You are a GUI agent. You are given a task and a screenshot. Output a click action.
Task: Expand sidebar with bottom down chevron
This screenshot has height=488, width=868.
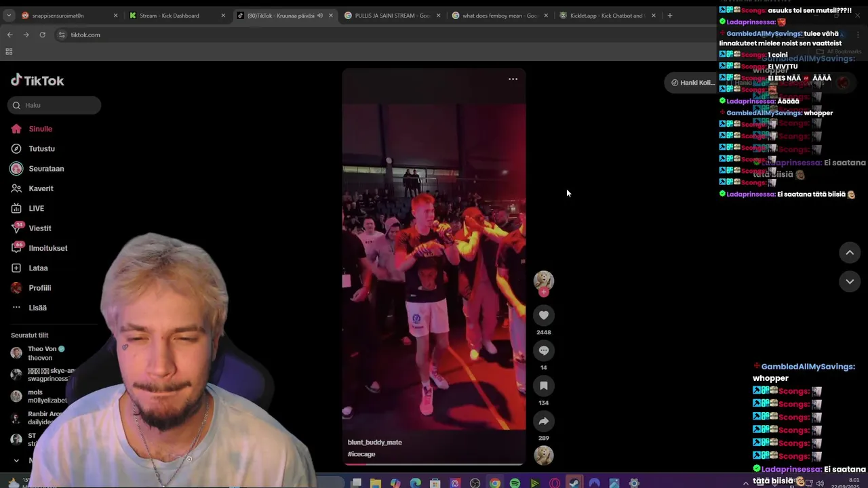click(16, 460)
